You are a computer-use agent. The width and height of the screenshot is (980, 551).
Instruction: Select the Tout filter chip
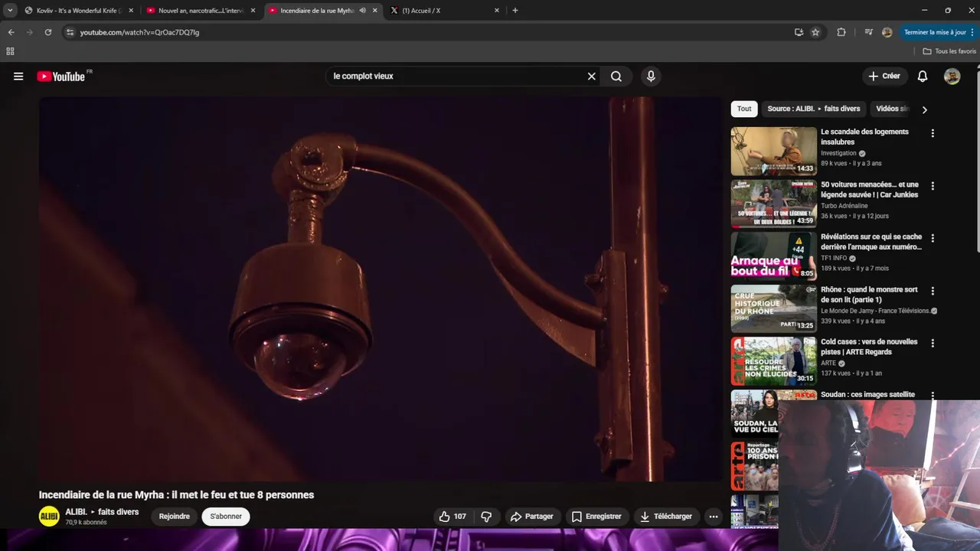pyautogui.click(x=744, y=109)
